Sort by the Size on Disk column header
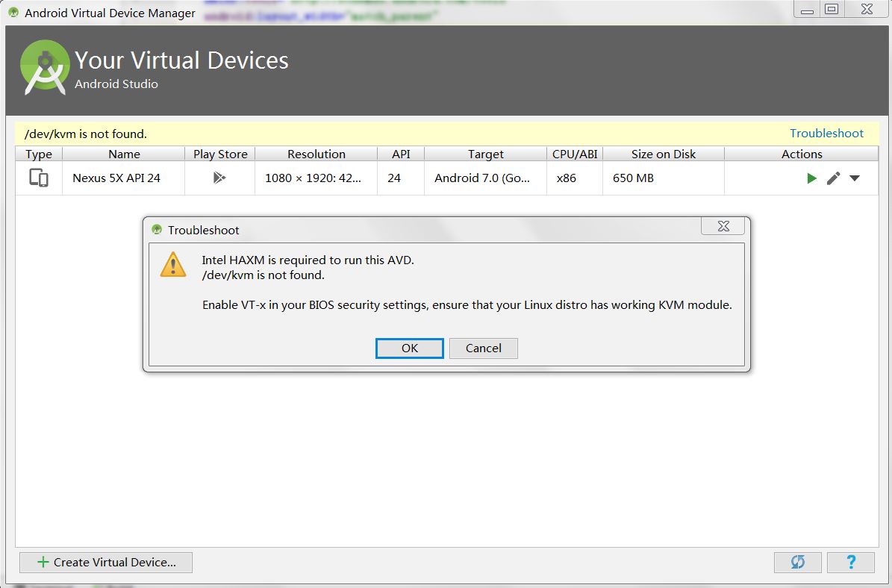 coord(664,154)
